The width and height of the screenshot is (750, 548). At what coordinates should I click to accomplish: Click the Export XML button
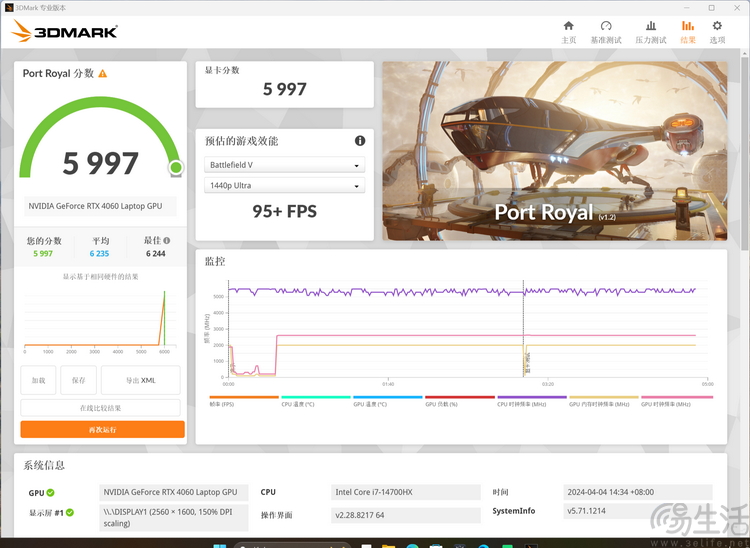tap(141, 380)
